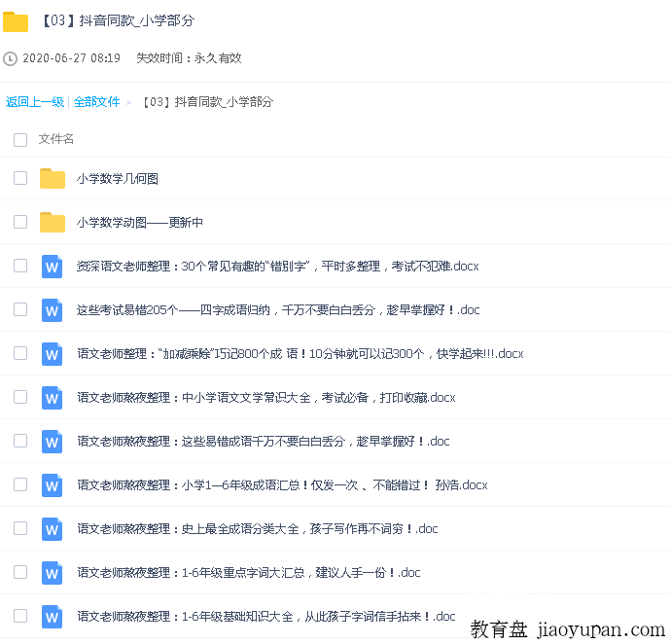The image size is (671, 644).
Task: Click the yellow folder icon beside 【03】抖音同款_小学部分 title
Action: click(x=16, y=21)
